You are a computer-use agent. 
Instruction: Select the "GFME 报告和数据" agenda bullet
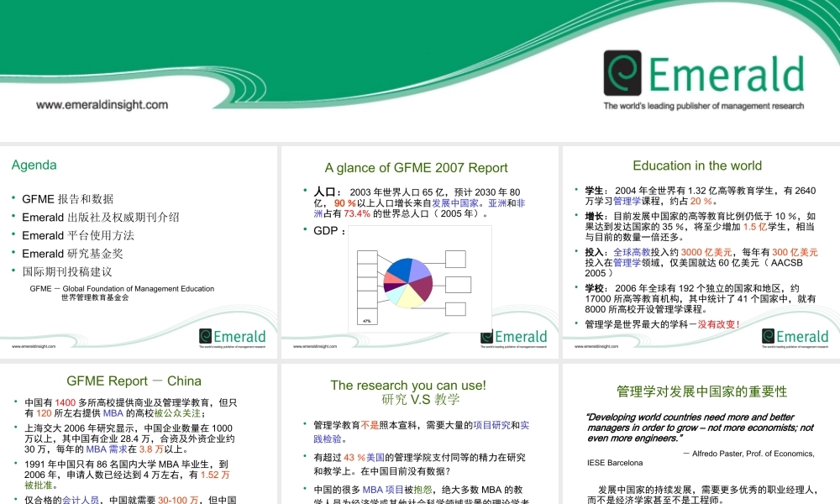pyautogui.click(x=67, y=199)
